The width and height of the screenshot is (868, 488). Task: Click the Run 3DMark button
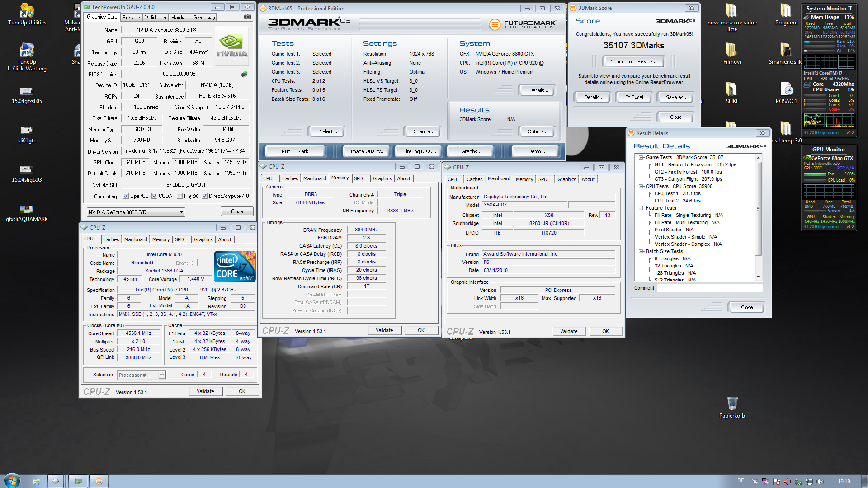pos(295,151)
